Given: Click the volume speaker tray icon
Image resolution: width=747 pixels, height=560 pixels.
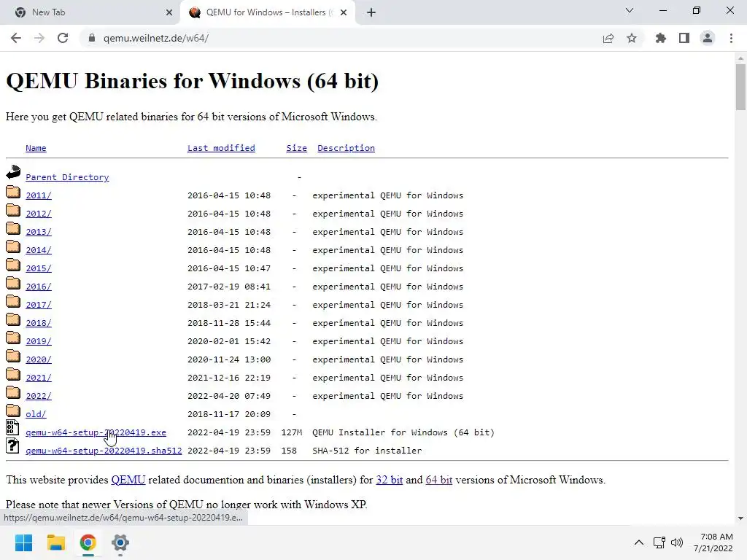Looking at the screenshot, I should click(x=676, y=542).
